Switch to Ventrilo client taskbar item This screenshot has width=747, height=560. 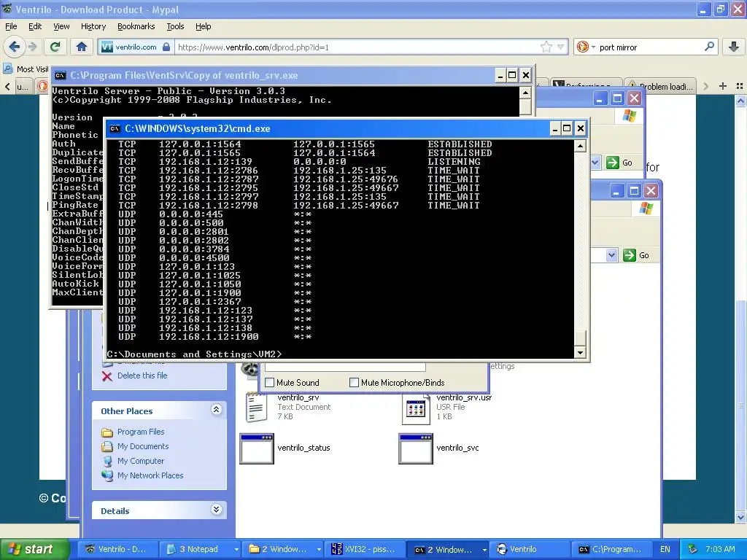click(x=530, y=549)
